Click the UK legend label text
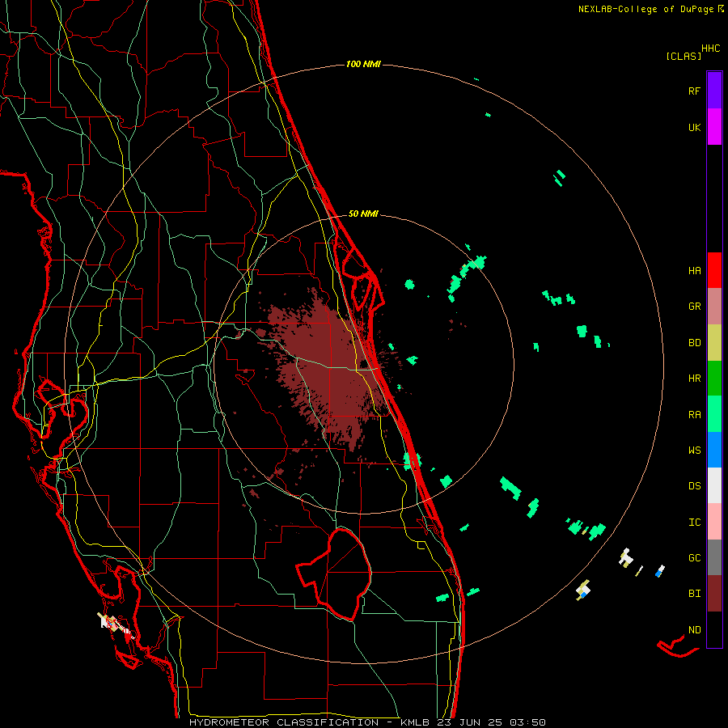728x728 pixels. pyautogui.click(x=694, y=127)
